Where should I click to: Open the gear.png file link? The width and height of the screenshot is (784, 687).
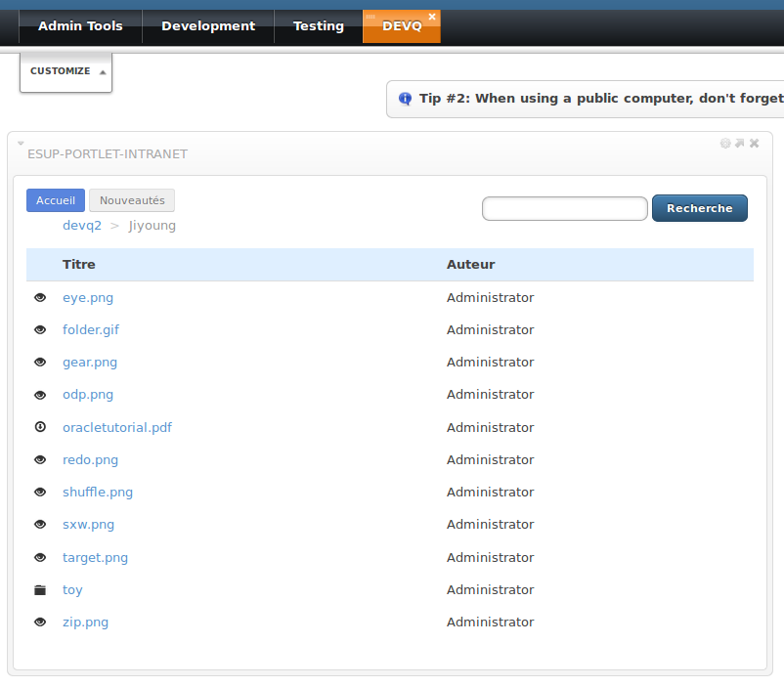point(90,363)
